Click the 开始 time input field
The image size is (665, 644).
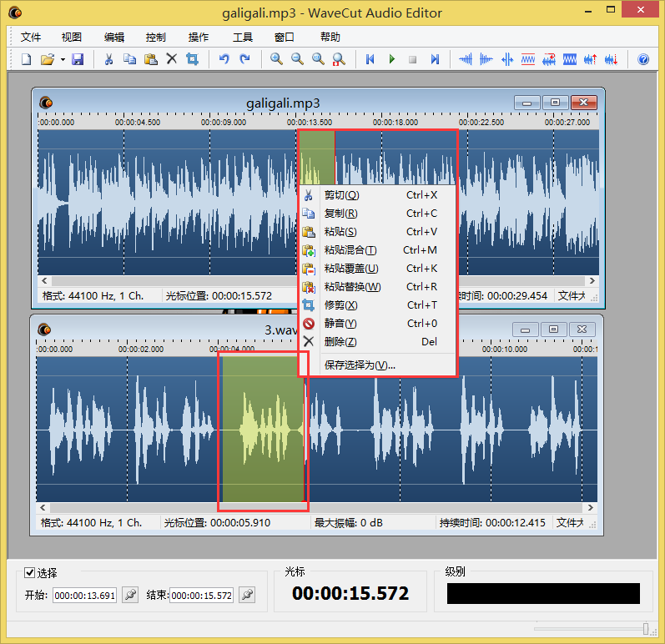pyautogui.click(x=85, y=596)
